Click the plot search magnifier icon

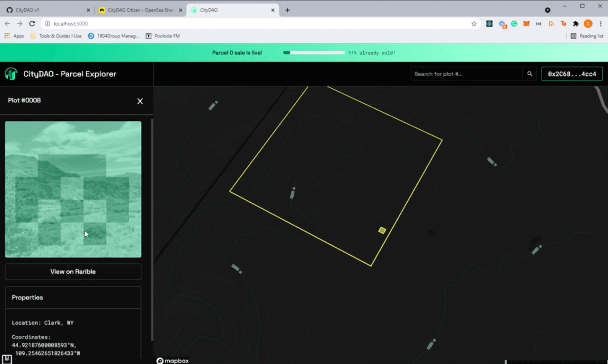tap(530, 74)
